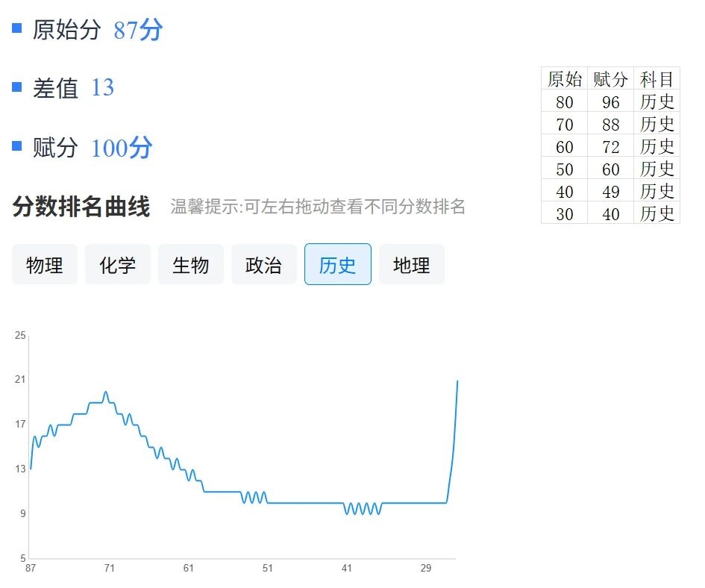Screen dimensions: 705x588
Task: Click the 原始 column header in table
Action: click(565, 79)
